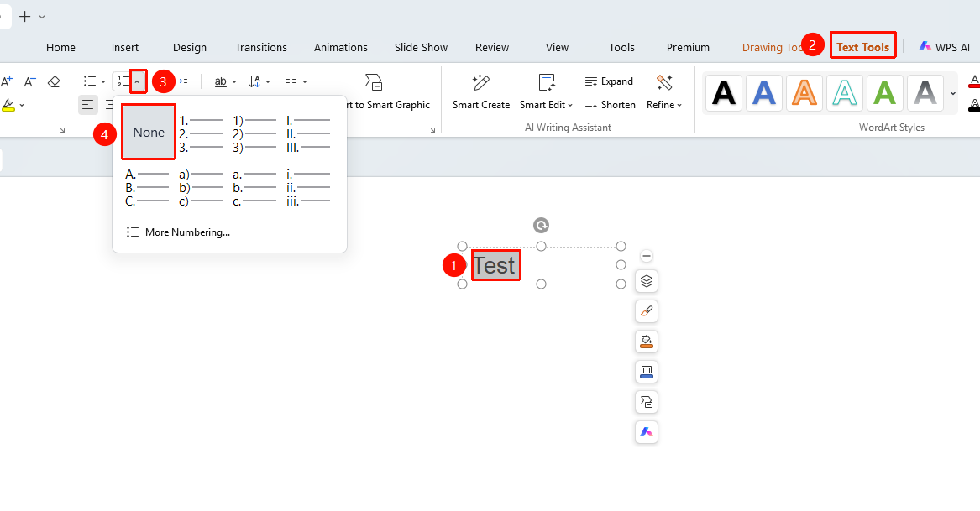This screenshot has height=511, width=980.
Task: Apply the yellow text highlight marker
Action: 8,105
